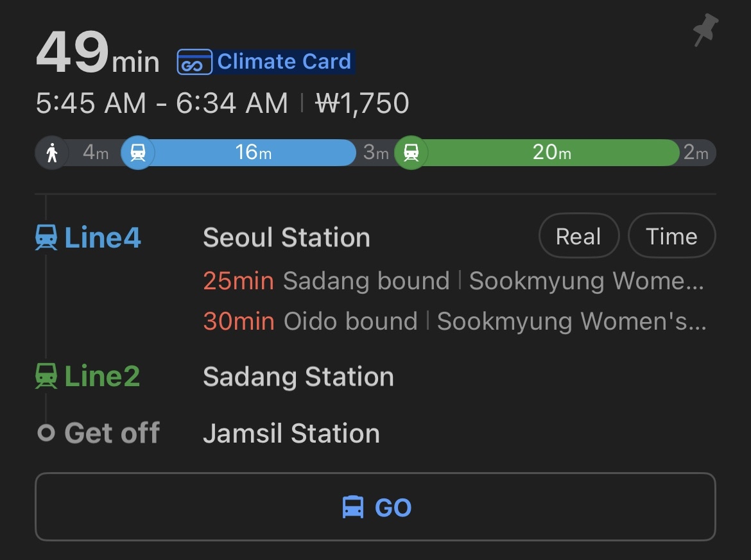Screen dimensions: 751x560
Task: Pin this route with the pushpin icon
Action: pyautogui.click(x=705, y=30)
